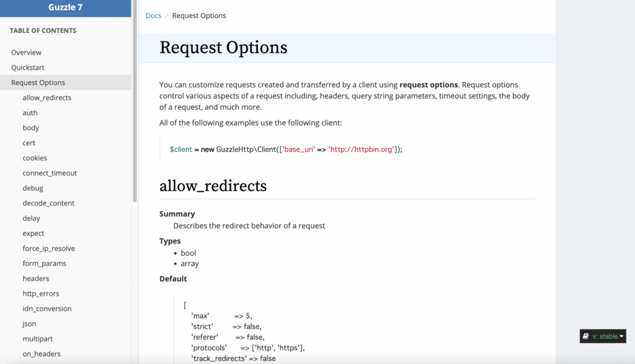
Task: Click the 'max' => 5 default line
Action: point(221,316)
